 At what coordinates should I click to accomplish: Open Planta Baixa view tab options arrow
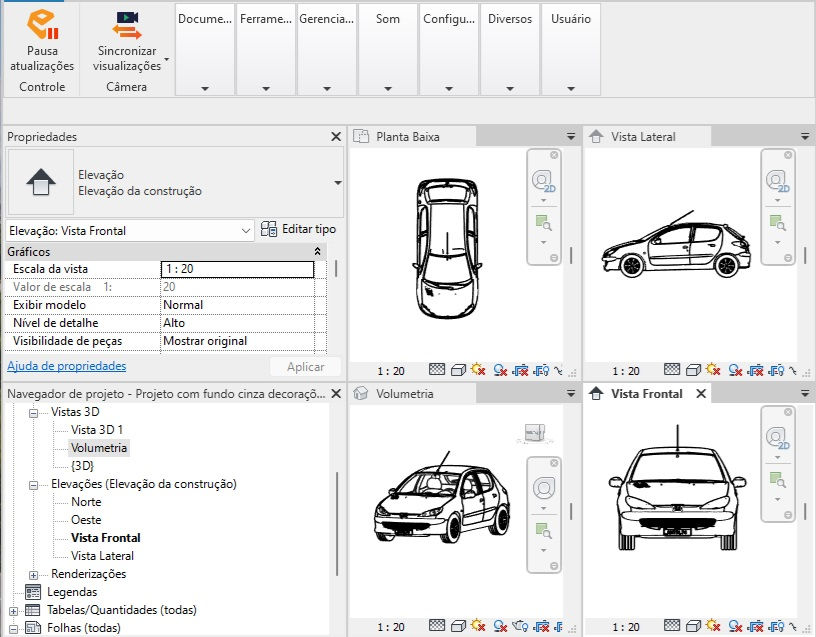tap(571, 136)
